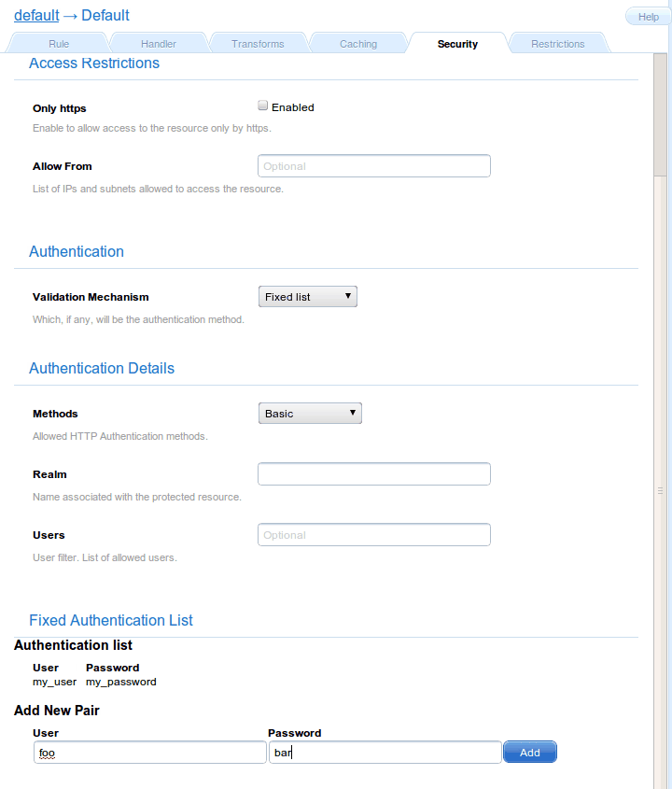This screenshot has width=672, height=789.
Task: Click the Help button
Action: 648,17
